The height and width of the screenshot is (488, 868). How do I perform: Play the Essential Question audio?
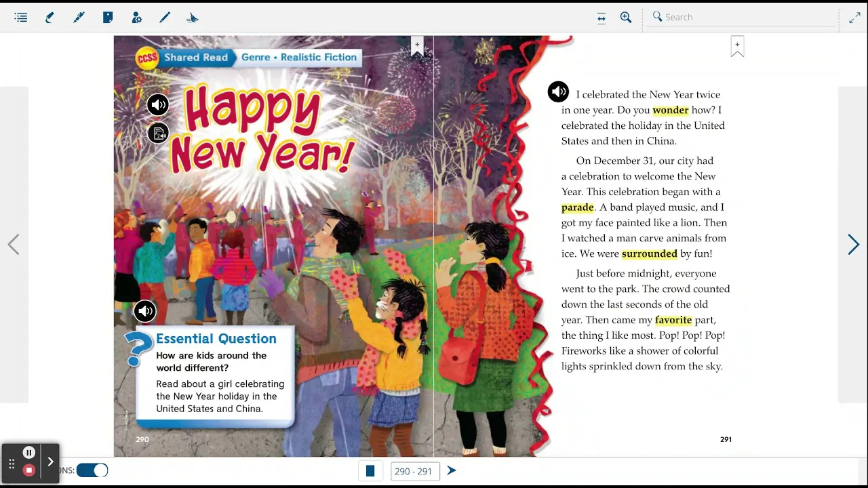(x=145, y=310)
